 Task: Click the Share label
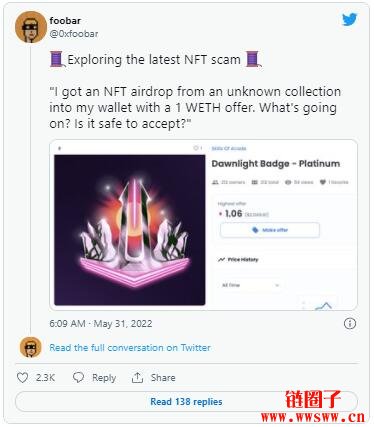click(x=163, y=378)
